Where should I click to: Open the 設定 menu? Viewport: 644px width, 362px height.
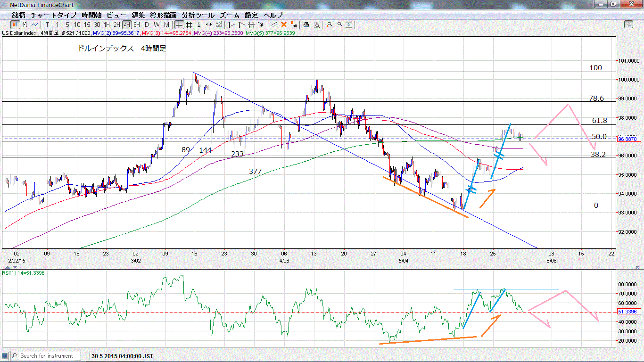pyautogui.click(x=251, y=15)
